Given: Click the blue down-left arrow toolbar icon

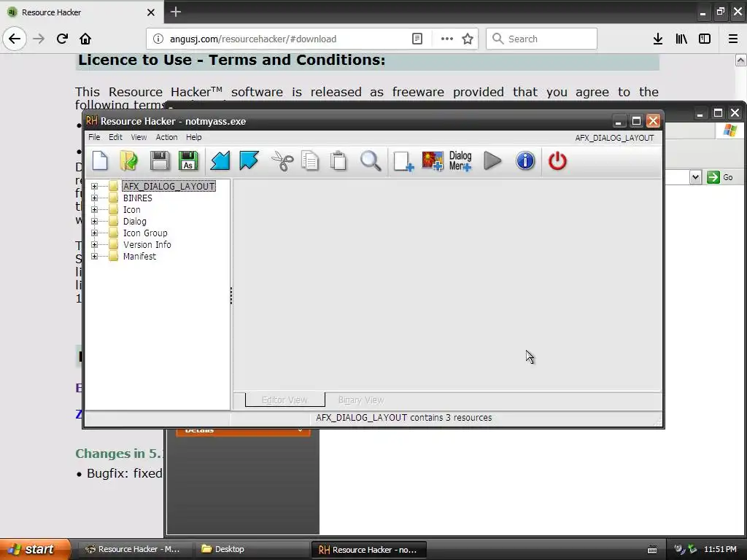Looking at the screenshot, I should click(x=220, y=160).
